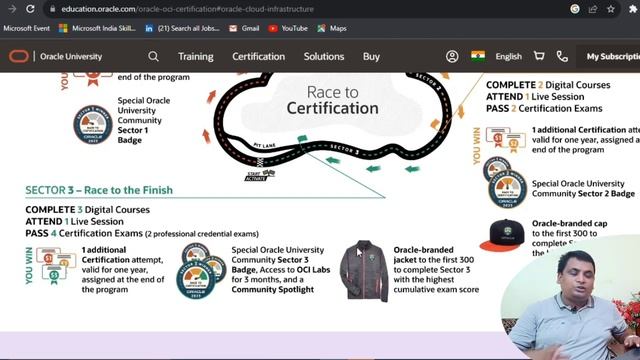Click 'PASS 2 Certification Exams' text

tap(544, 109)
